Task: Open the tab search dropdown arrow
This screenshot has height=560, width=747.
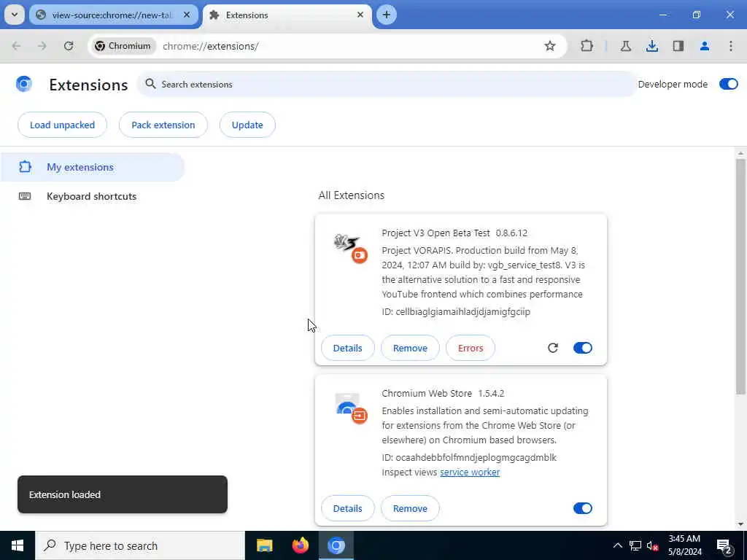Action: pos(15,15)
